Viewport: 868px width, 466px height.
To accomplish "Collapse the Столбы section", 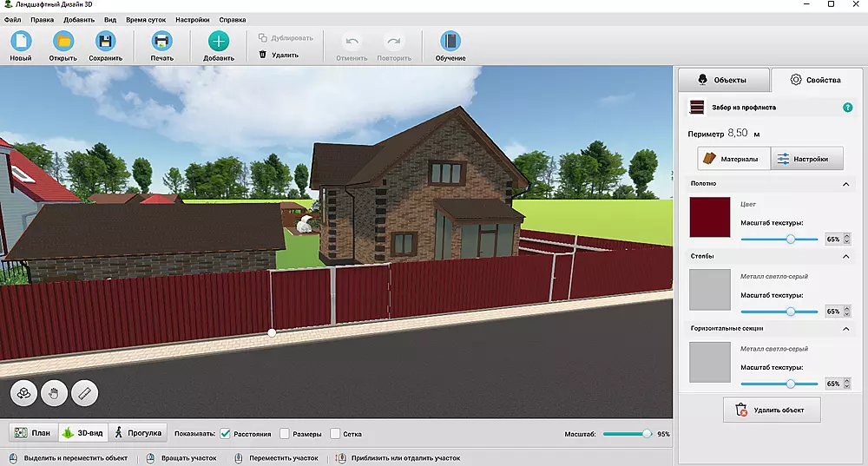I will pyautogui.click(x=846, y=257).
